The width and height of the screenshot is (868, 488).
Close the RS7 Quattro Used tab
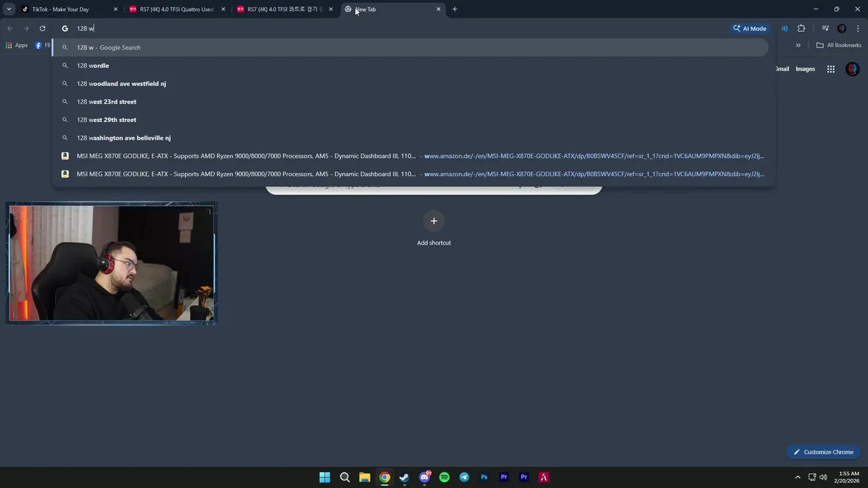pos(223,9)
